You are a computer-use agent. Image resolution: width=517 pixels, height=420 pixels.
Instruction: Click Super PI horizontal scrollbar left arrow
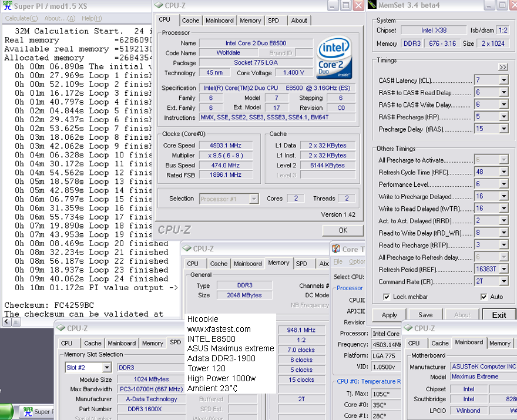[x=6, y=322]
